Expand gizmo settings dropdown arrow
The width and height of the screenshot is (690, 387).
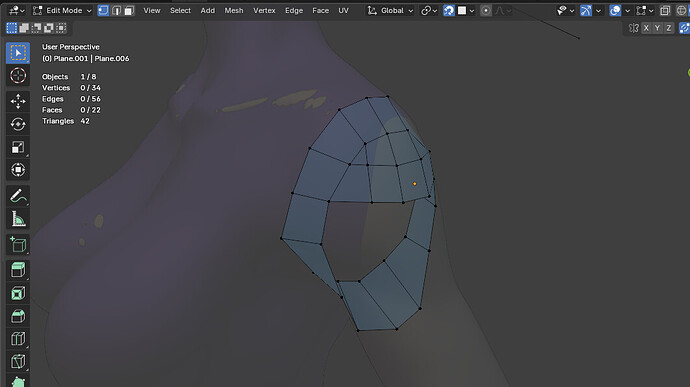tap(598, 10)
